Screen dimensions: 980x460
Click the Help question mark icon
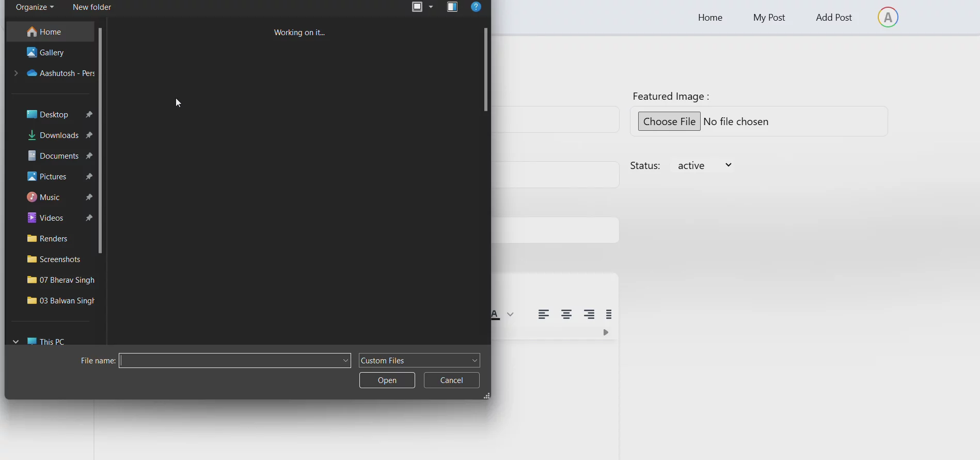476,7
